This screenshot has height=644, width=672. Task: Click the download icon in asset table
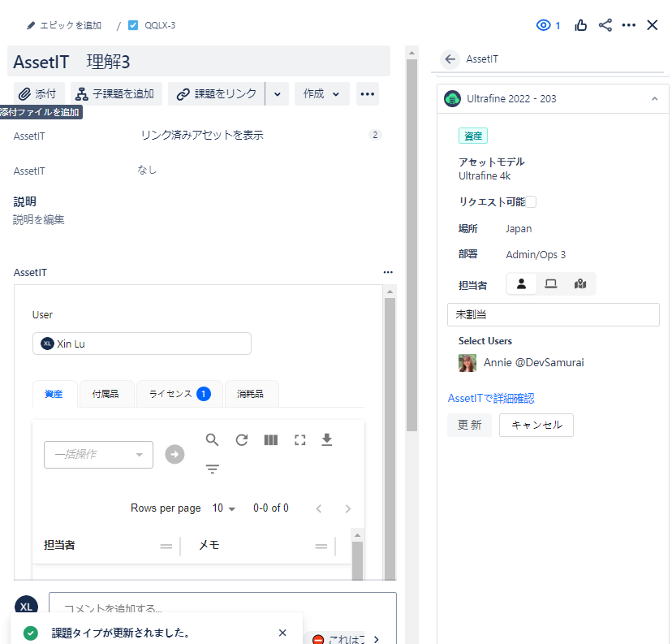tap(327, 440)
